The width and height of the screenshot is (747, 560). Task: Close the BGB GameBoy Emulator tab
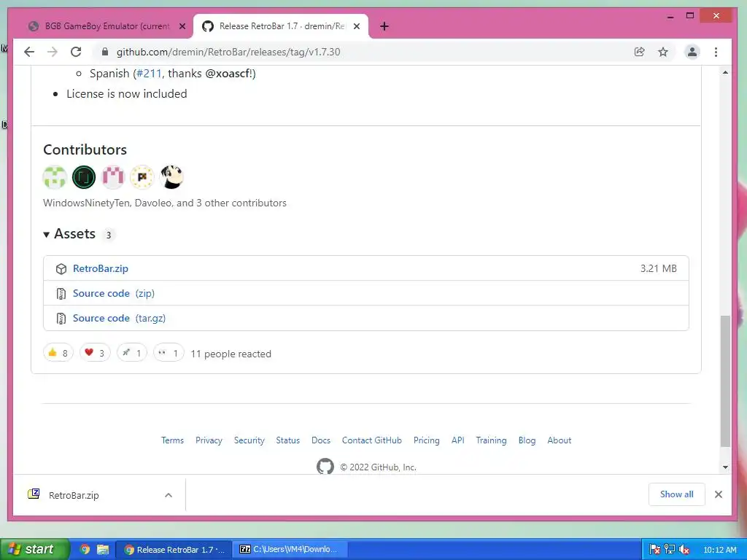click(182, 26)
